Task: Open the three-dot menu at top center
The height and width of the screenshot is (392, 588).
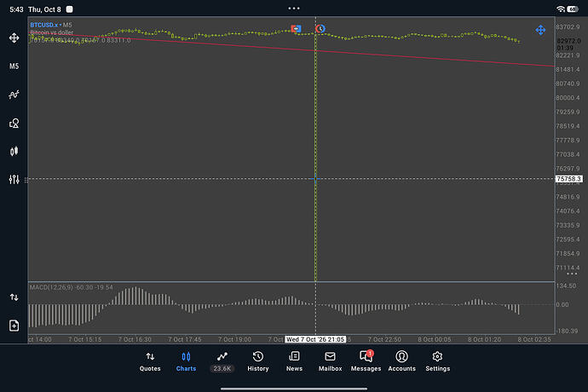Action: 294,9
